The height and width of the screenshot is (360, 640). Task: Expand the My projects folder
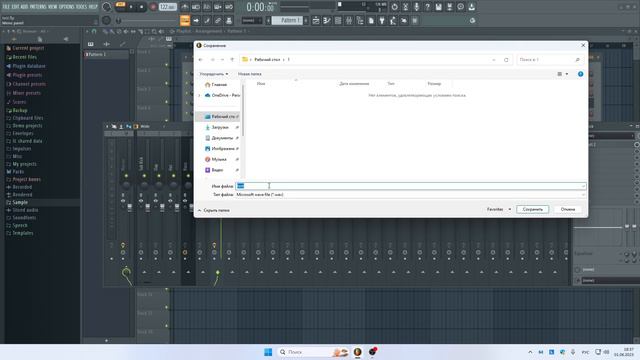click(x=24, y=164)
